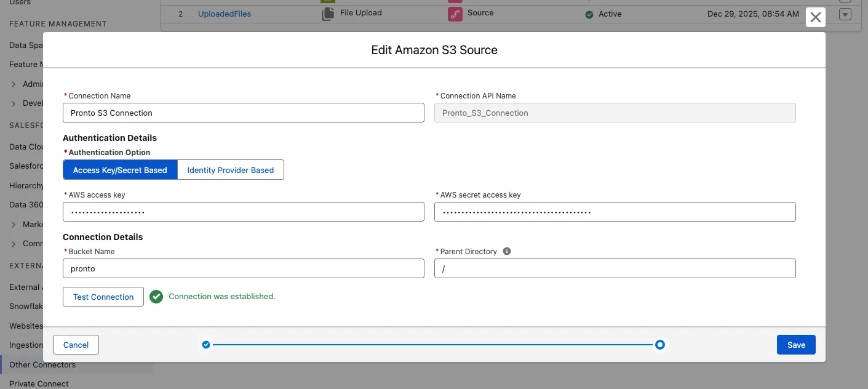
Task: Expand the Admin sidebar section chevron
Action: (14, 84)
